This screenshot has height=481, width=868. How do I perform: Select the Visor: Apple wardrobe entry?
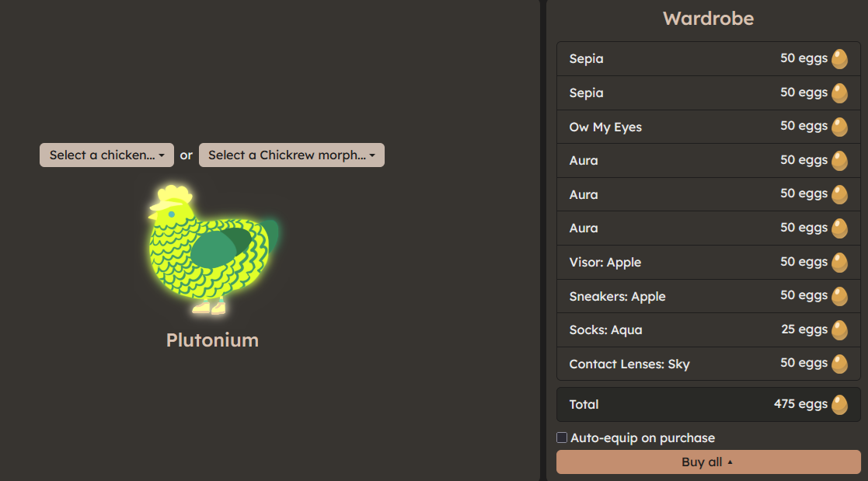[x=605, y=263]
